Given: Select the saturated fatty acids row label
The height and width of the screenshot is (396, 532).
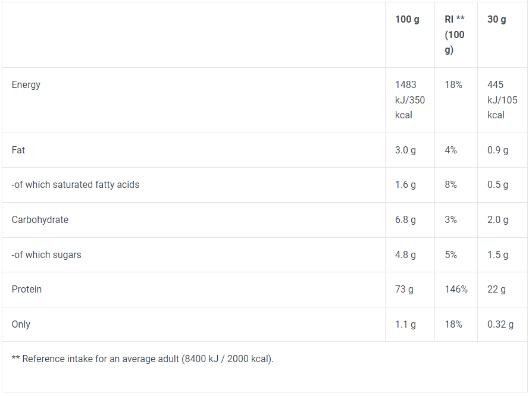Looking at the screenshot, I should (76, 185).
